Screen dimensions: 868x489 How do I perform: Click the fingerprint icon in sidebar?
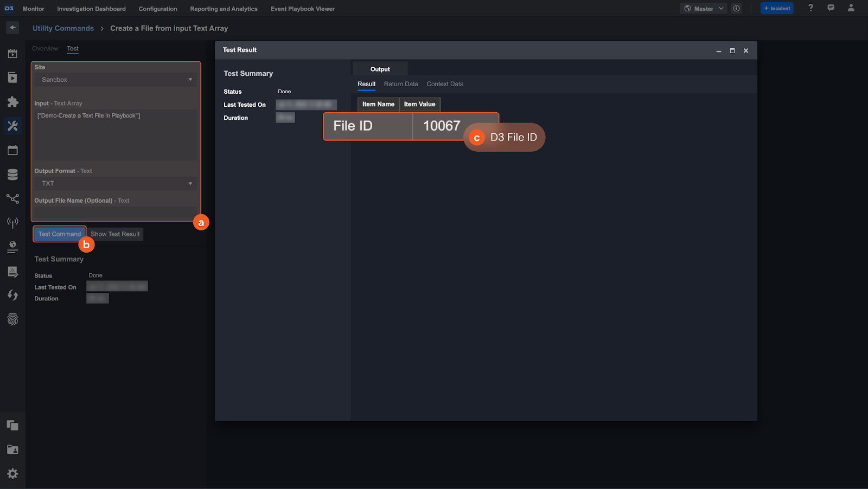coord(12,319)
